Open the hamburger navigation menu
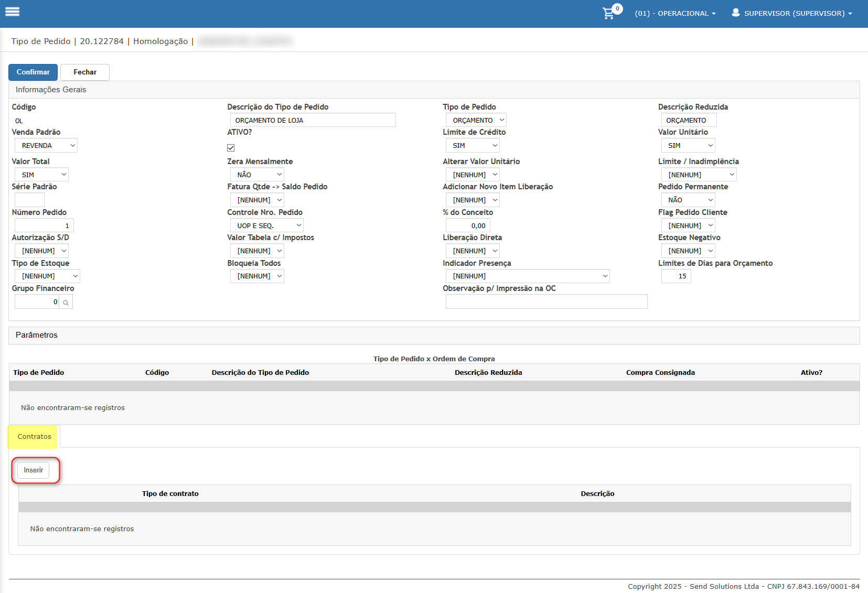868x593 pixels. tap(12, 12)
